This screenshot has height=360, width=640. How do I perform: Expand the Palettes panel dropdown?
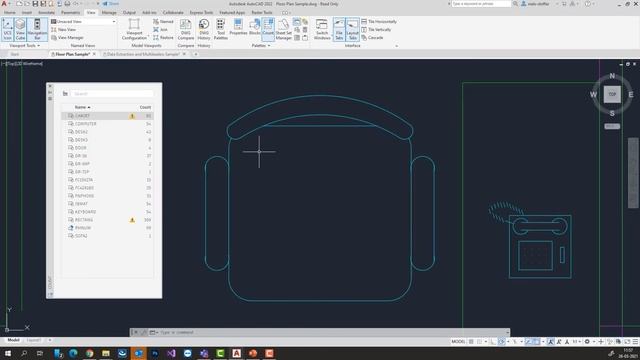[260, 46]
